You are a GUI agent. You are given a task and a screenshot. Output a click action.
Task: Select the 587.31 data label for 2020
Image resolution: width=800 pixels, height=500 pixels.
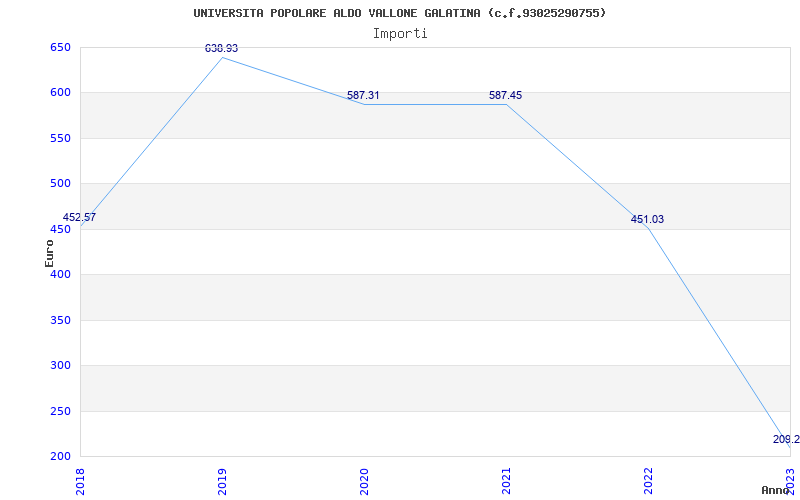coord(363,95)
